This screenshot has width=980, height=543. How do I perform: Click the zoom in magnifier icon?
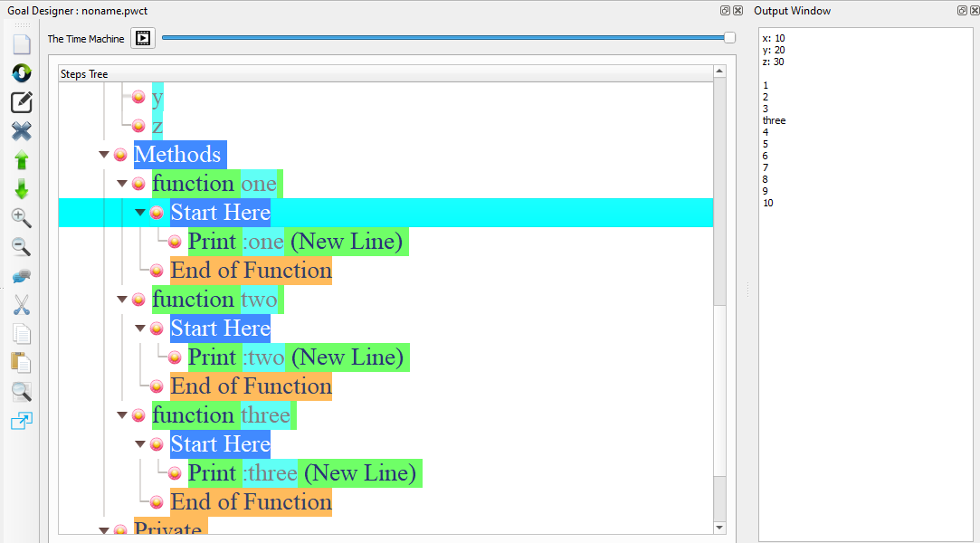[x=22, y=218]
